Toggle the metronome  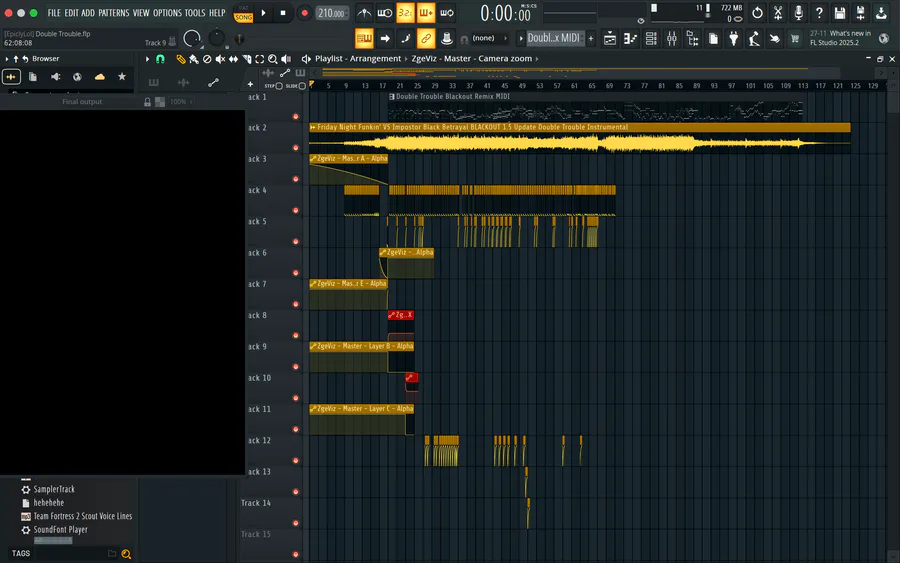364,13
